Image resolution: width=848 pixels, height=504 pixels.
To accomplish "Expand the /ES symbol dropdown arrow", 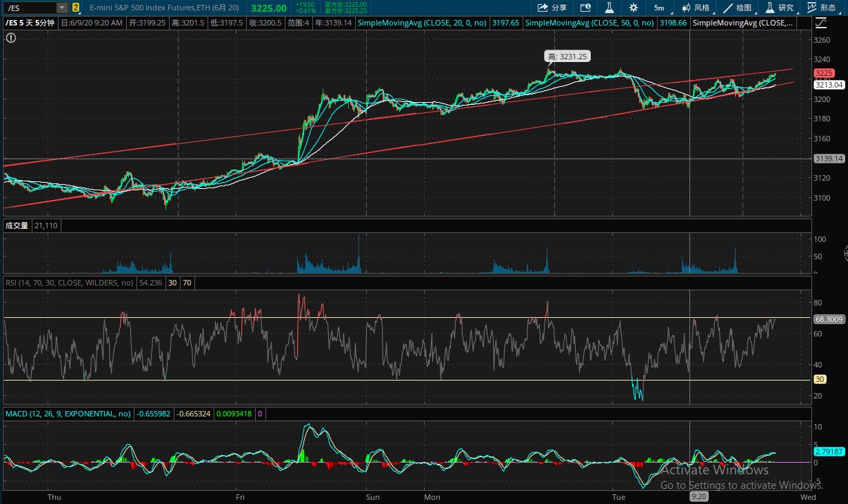I will point(62,8).
